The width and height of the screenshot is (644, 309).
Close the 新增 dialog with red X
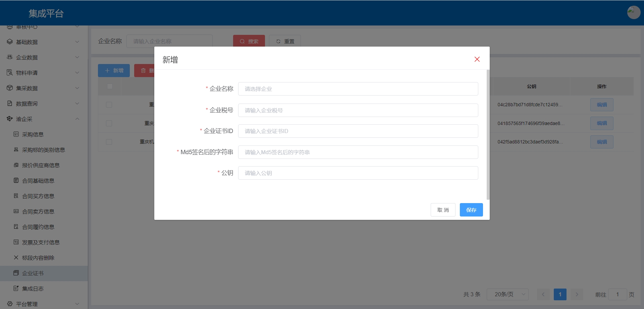coord(477,59)
